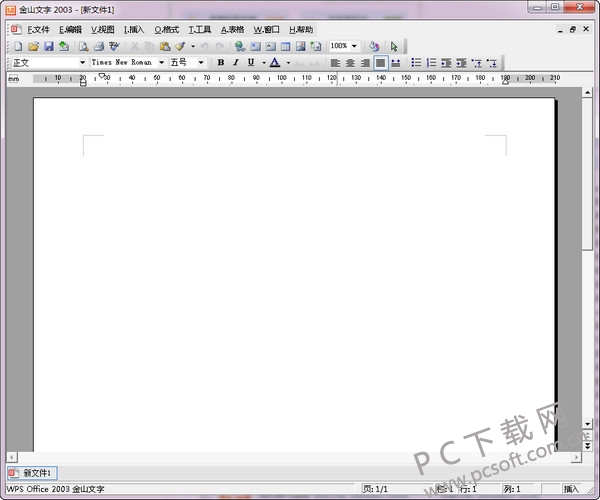
Task: Apply font color with the A button
Action: [x=275, y=62]
